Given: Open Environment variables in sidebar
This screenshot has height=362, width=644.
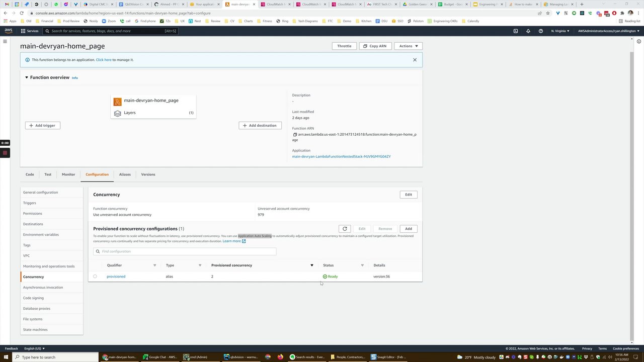Looking at the screenshot, I should click(41, 235).
